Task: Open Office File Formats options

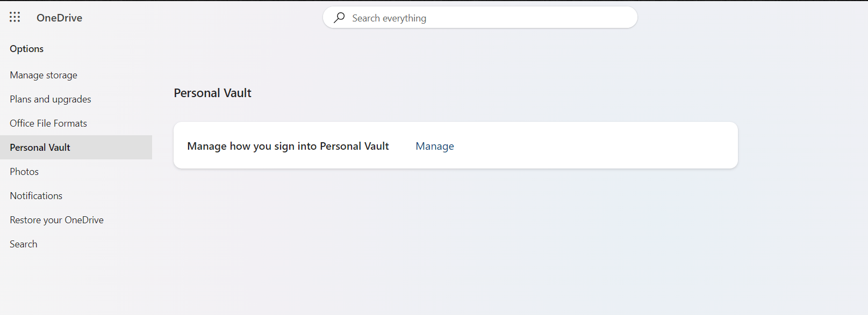Action: [48, 123]
